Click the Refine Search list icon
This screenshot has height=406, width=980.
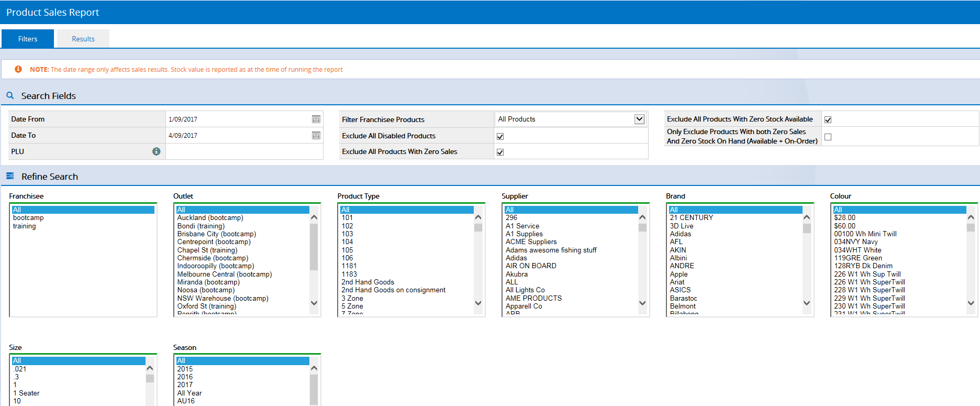pos(10,176)
